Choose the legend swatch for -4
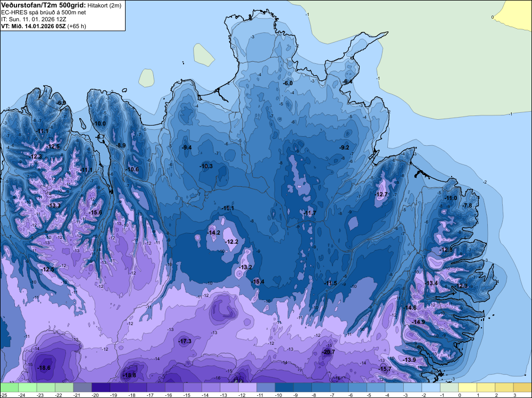Image resolution: width=532 pixels, height=398 pixels. pos(394,387)
